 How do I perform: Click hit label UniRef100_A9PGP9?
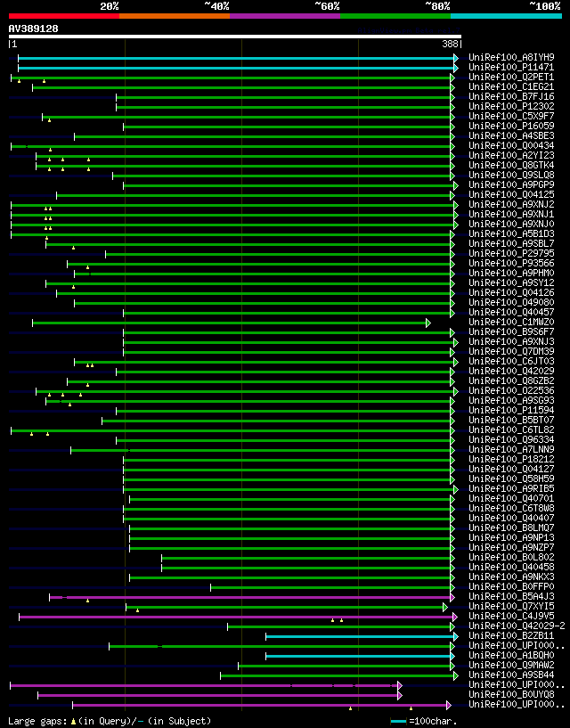point(511,184)
